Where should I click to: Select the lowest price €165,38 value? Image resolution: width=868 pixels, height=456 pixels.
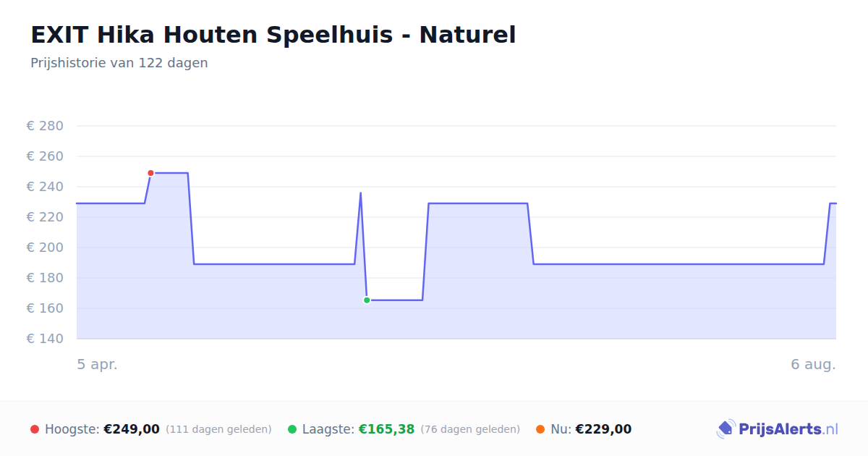(386, 429)
